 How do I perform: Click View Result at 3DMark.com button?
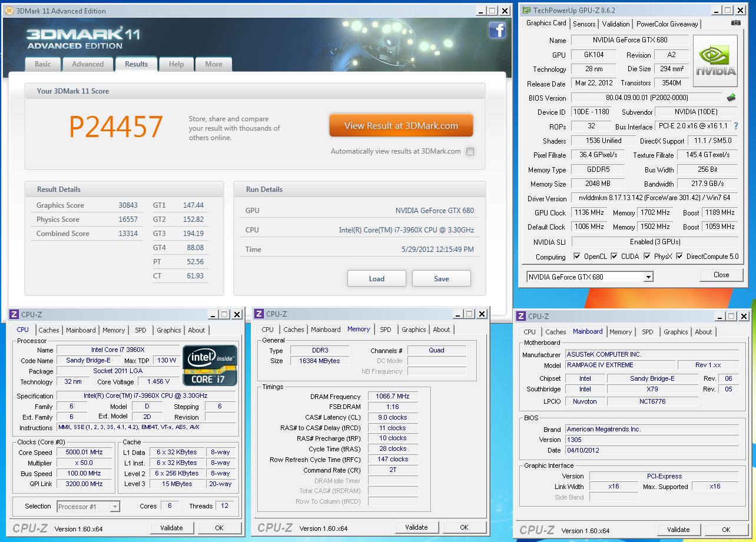401,125
